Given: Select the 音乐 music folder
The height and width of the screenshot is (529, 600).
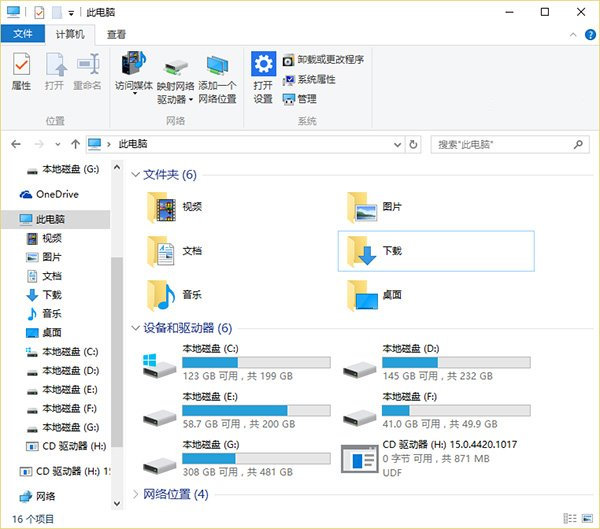Looking at the screenshot, I should [175, 295].
